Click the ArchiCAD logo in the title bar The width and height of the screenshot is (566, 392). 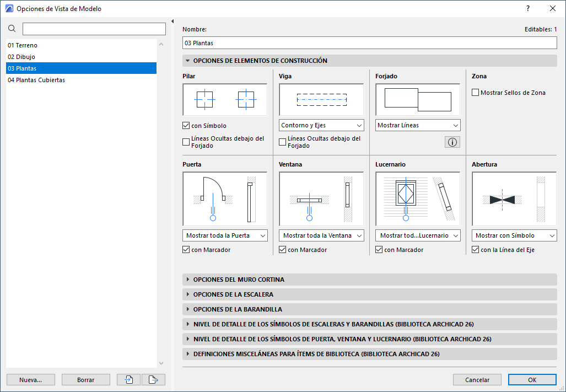point(8,8)
